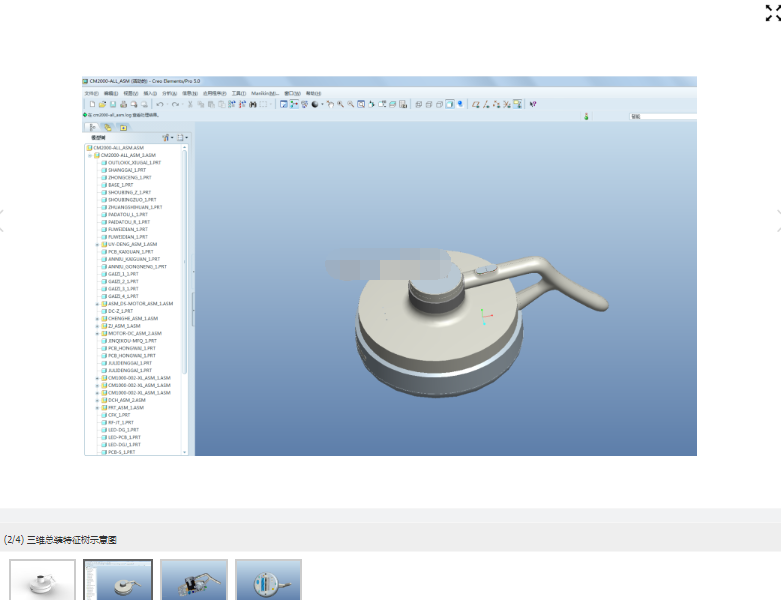Expand MOTOR-DC_ASM_2.ASM tree node
Viewport: 781px width, 600px height.
(98, 334)
